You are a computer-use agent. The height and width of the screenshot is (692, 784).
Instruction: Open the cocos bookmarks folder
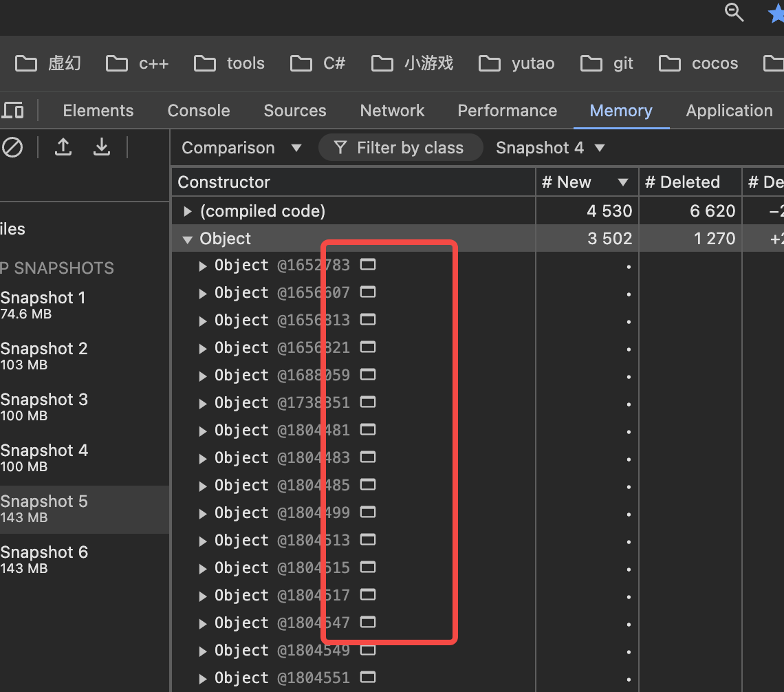point(699,63)
